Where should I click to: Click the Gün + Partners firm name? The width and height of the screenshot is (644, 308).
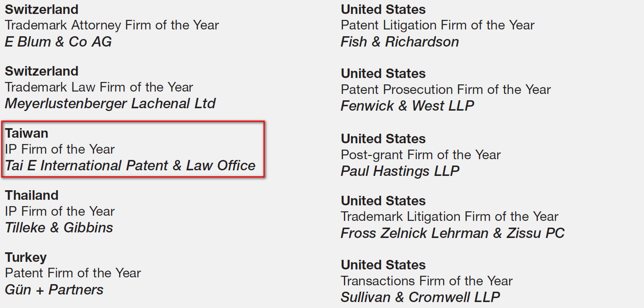point(54,290)
